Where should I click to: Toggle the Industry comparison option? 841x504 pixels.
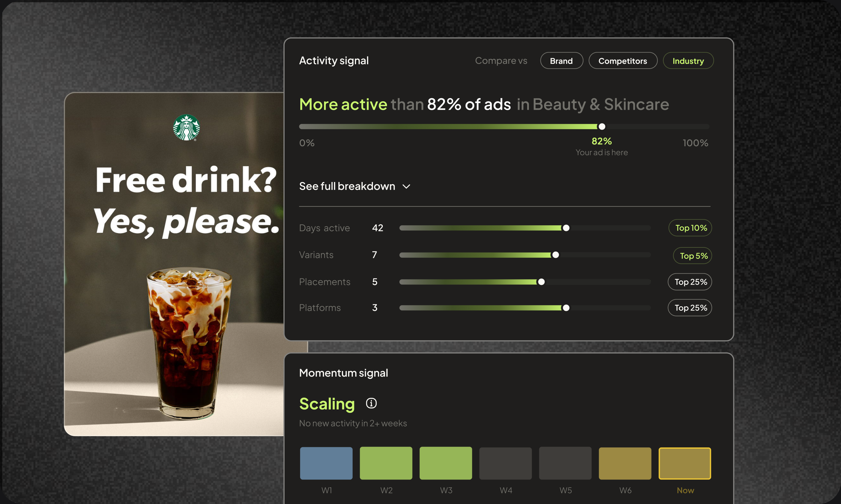(x=688, y=61)
